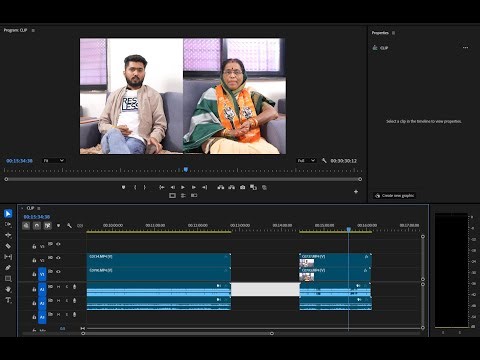Viewport: 480px width, 360px height.
Task: Mute the first audio track
Action: (x=58, y=287)
